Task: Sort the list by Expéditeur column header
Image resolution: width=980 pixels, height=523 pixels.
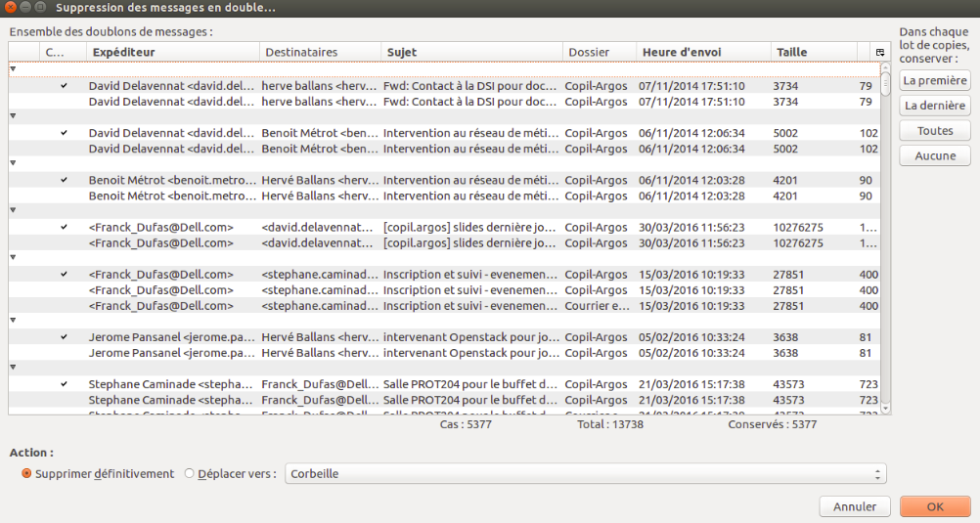Action: tap(172, 52)
